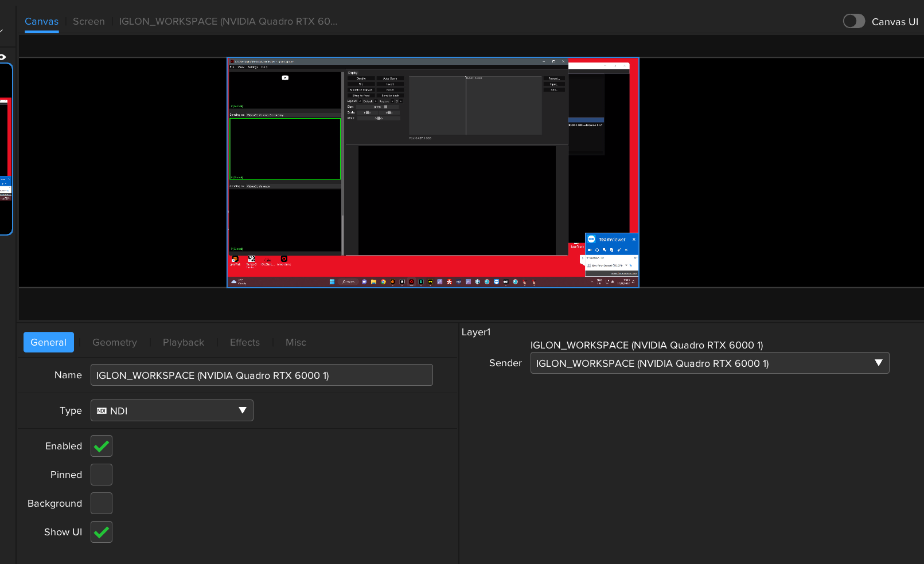Click the Name input field
Image resolution: width=924 pixels, height=564 pixels.
coord(262,375)
